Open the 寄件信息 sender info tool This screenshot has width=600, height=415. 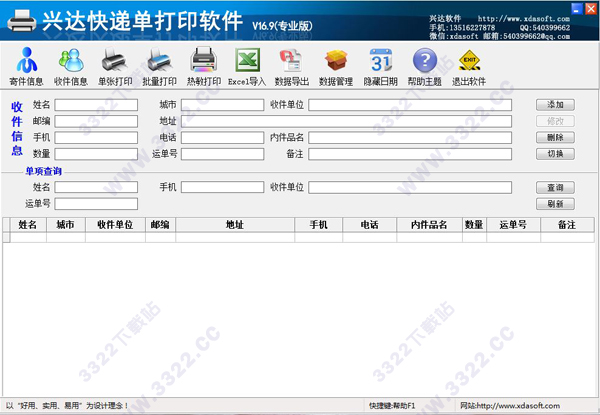26,66
